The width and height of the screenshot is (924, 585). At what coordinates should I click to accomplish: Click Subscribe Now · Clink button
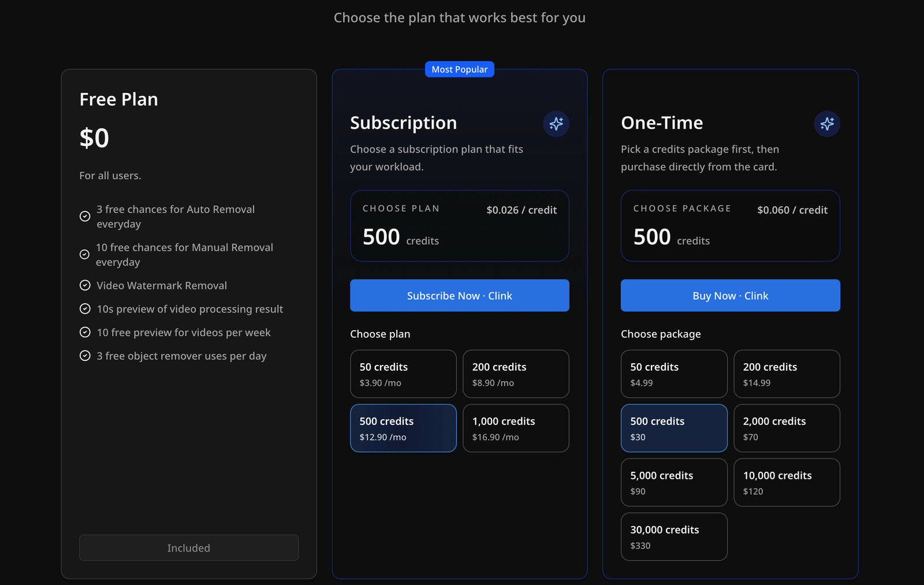(460, 296)
